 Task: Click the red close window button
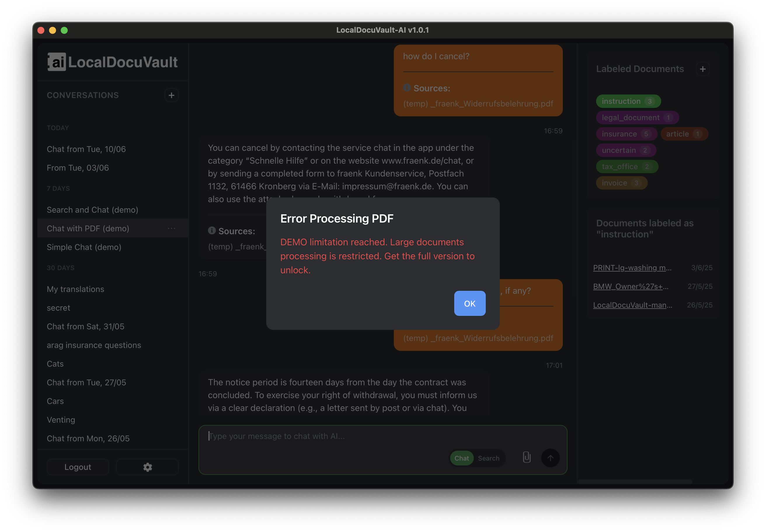click(x=41, y=30)
